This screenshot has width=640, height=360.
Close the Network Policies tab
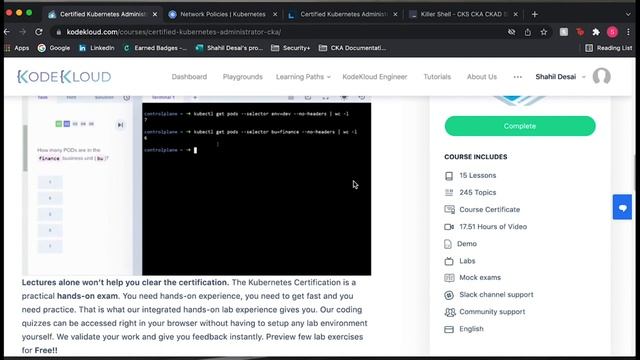coord(275,14)
